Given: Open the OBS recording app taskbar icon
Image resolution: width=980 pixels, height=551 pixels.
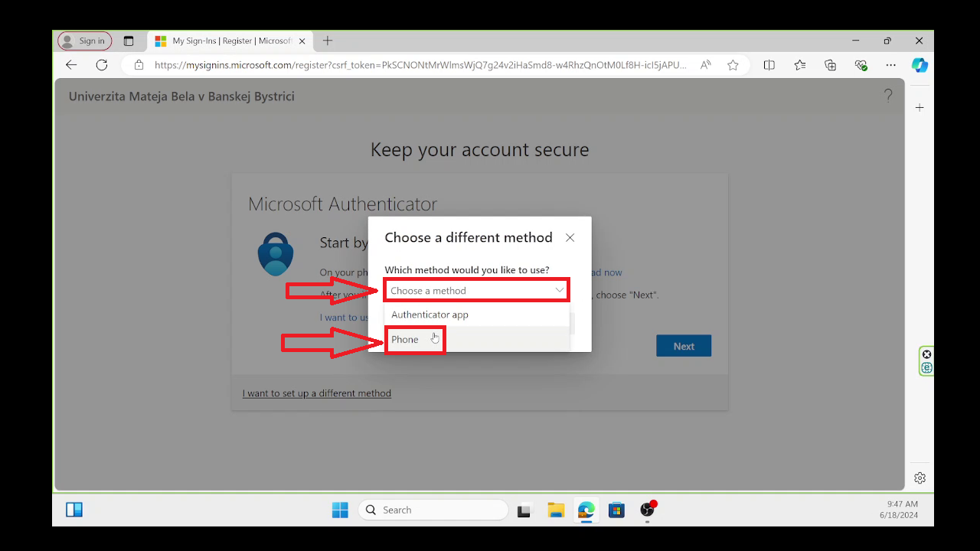Looking at the screenshot, I should 648,510.
